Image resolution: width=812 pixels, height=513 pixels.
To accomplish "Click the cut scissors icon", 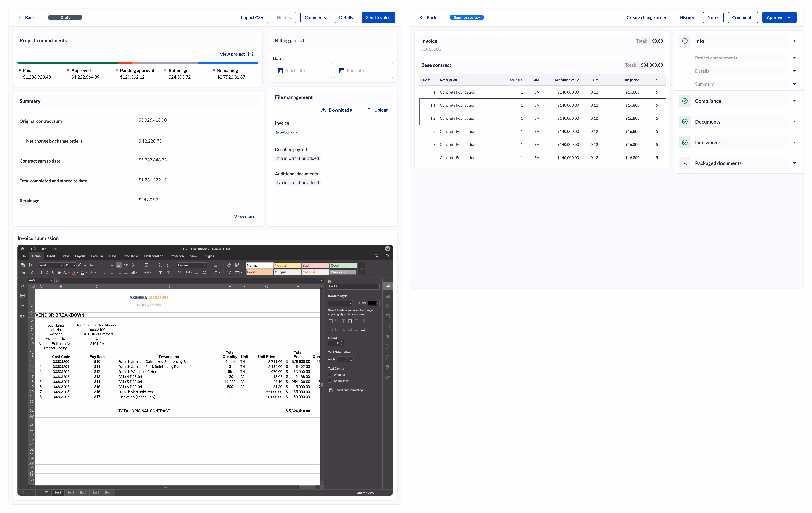I will coord(31,265).
